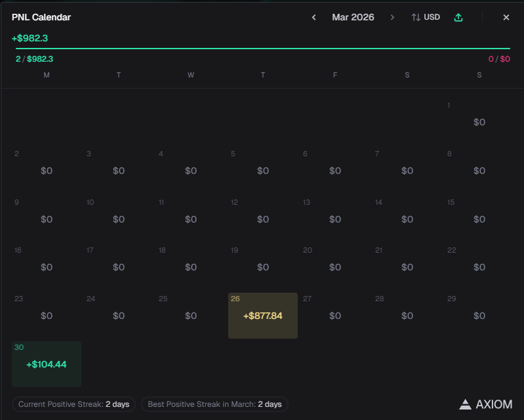Close the PNL Calendar dialog
The image size is (524, 420).
point(506,17)
